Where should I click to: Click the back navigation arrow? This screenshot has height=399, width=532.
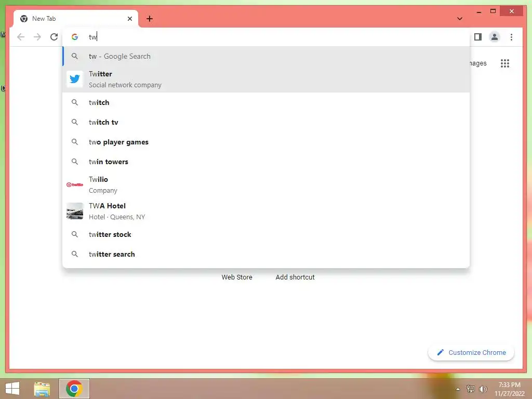click(21, 37)
